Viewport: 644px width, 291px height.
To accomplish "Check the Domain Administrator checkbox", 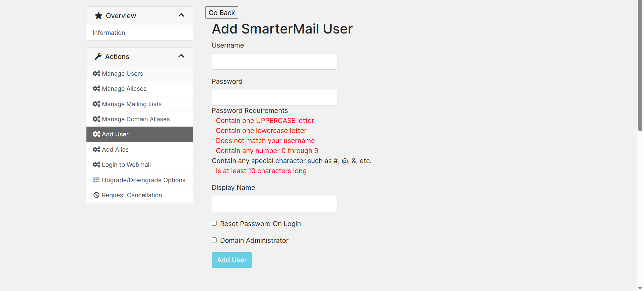I will (214, 240).
